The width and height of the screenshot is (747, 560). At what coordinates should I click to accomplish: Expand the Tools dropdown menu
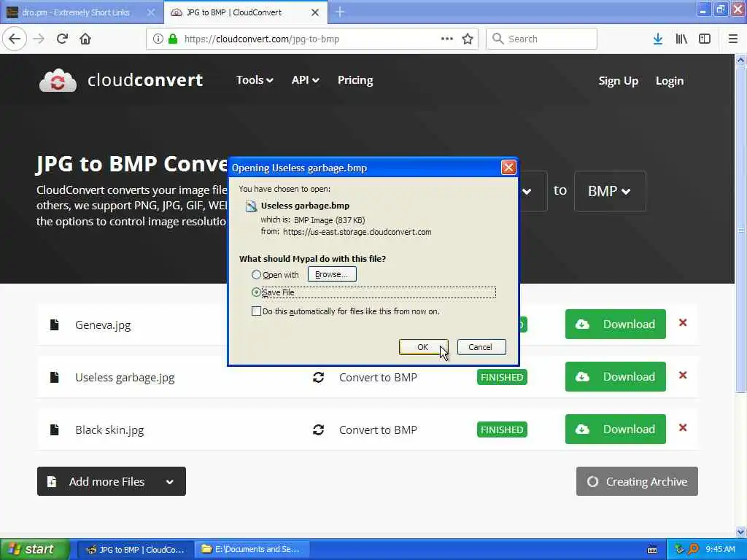(255, 80)
